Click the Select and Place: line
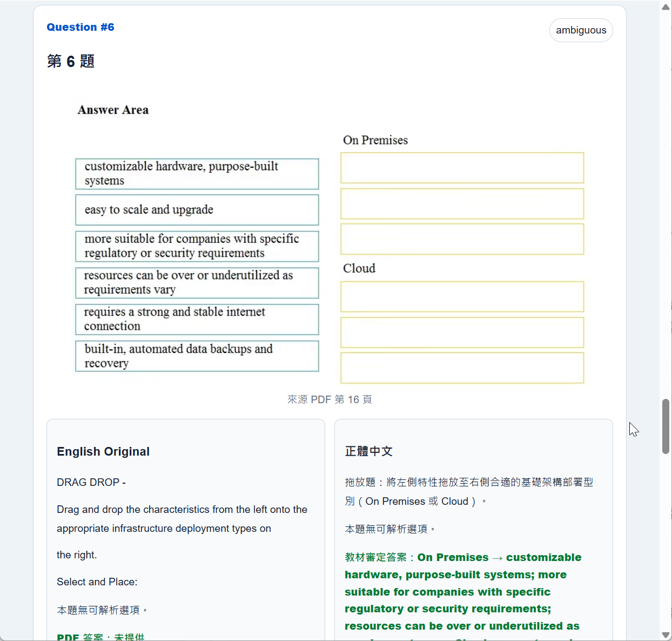This screenshot has height=641, width=672. 97,582
